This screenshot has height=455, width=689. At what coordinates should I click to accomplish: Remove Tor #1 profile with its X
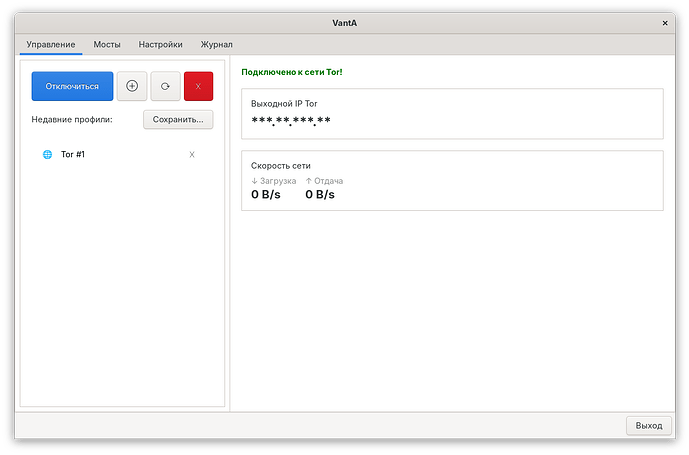pyautogui.click(x=192, y=154)
